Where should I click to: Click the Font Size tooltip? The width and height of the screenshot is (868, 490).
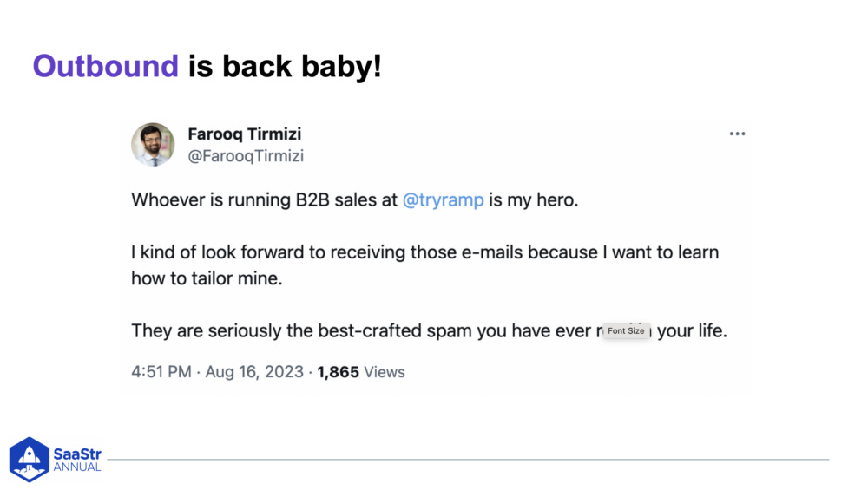click(x=626, y=331)
